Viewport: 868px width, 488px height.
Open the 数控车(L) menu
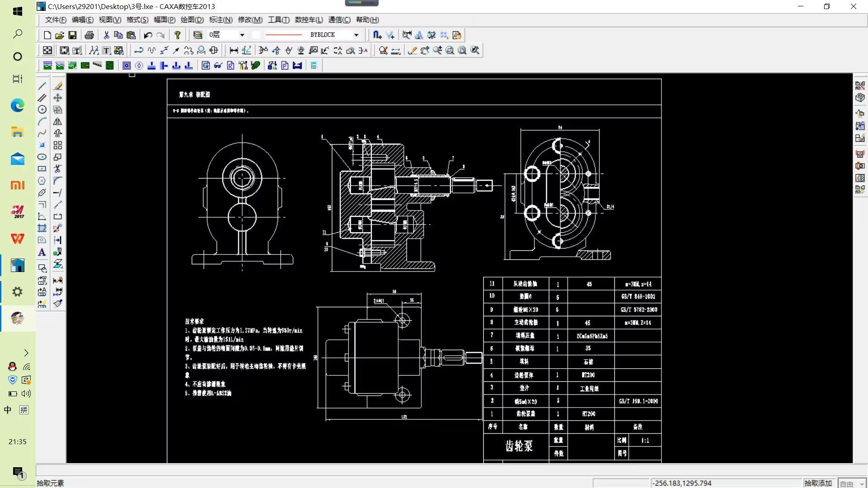pyautogui.click(x=309, y=20)
